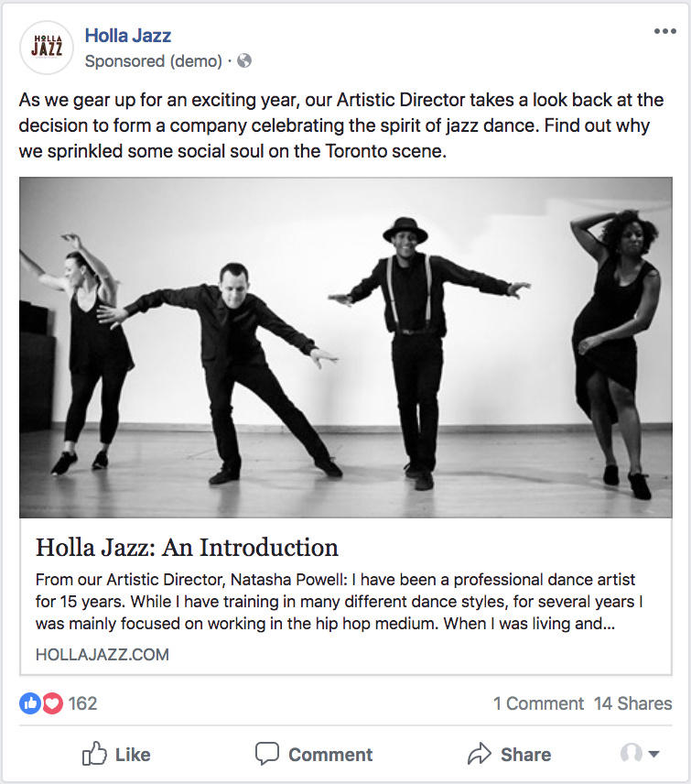Click the Share arrow button
This screenshot has width=691, height=784.
509,755
